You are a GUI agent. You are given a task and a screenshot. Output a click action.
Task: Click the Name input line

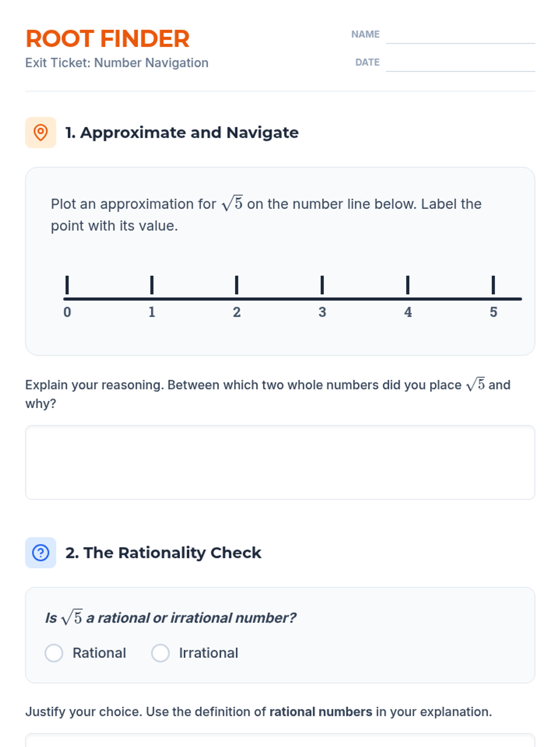point(460,35)
